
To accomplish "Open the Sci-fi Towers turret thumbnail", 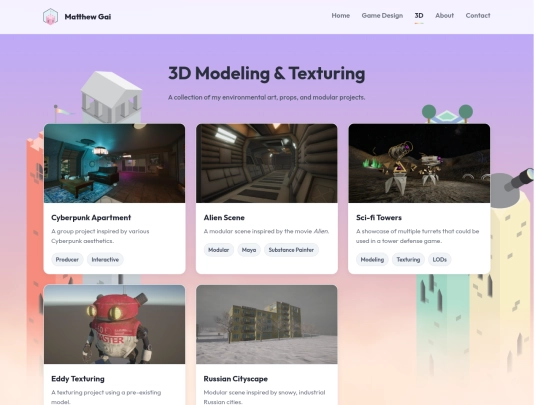I will click(x=419, y=163).
